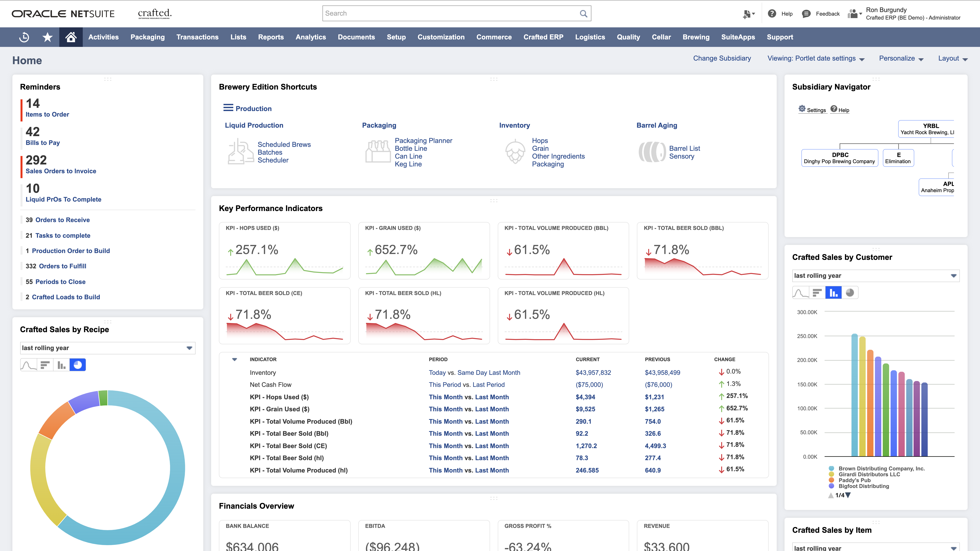This screenshot has height=551, width=980.
Task: Go to next legend page arrow
Action: click(x=848, y=495)
